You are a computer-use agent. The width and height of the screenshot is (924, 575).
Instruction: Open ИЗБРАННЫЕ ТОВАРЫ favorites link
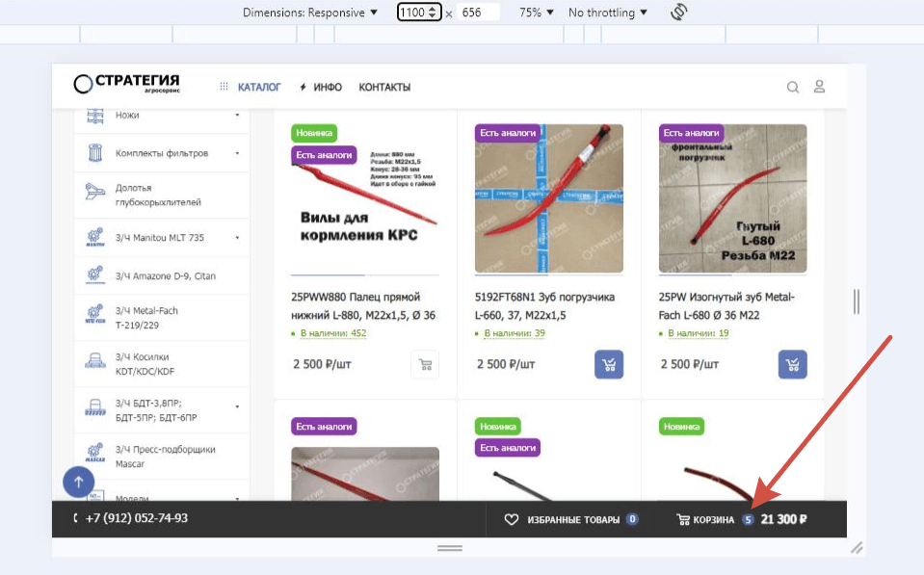coord(573,520)
